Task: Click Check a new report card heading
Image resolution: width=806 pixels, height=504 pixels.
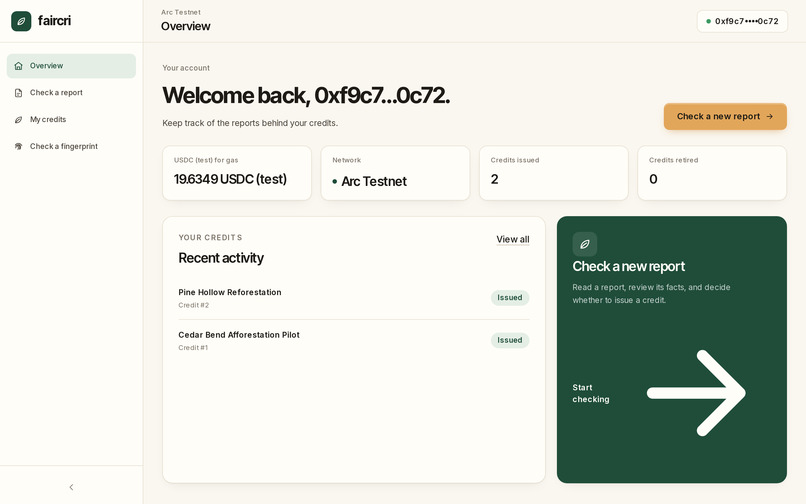Action: [x=629, y=266]
